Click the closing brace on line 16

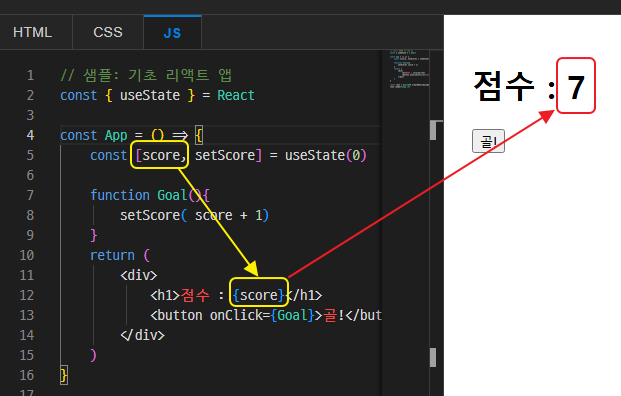(64, 375)
